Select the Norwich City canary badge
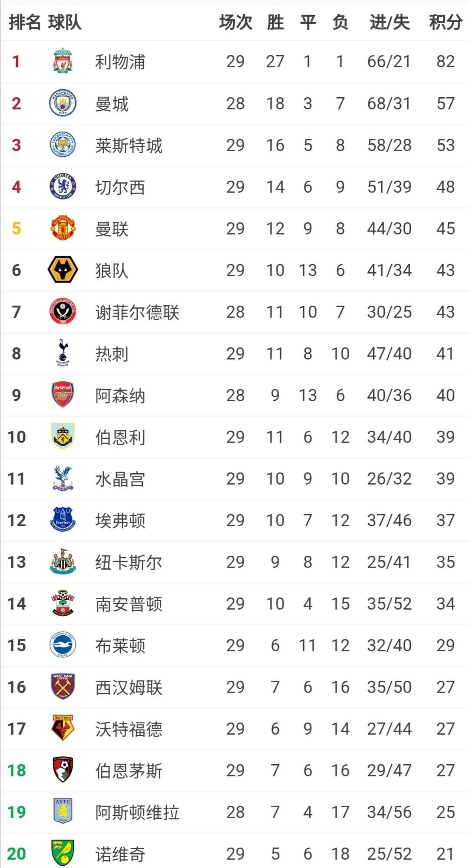The width and height of the screenshot is (469, 868). click(63, 853)
